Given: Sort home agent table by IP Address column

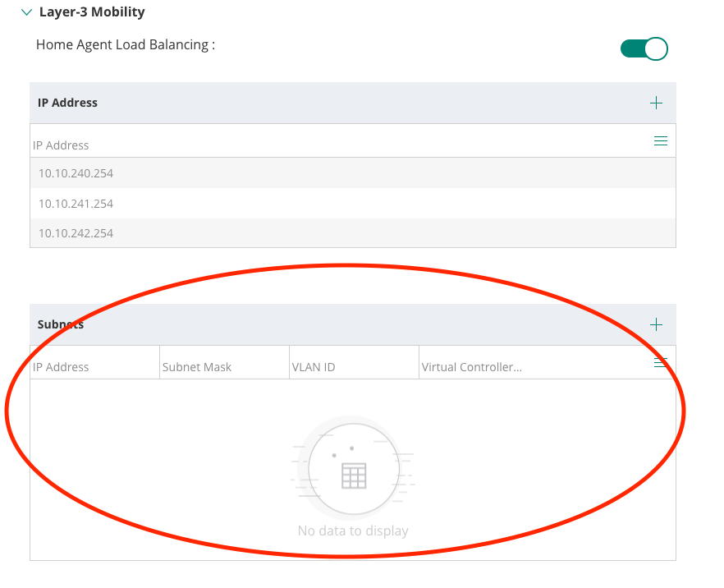Looking at the screenshot, I should pos(61,145).
